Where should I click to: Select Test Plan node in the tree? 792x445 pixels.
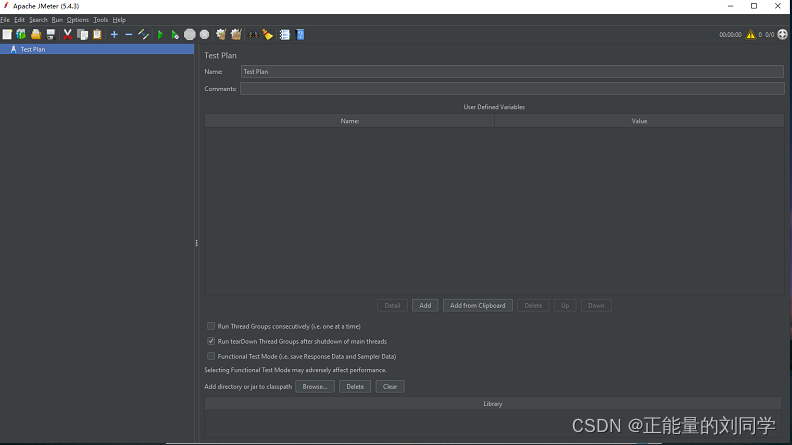[97, 49]
